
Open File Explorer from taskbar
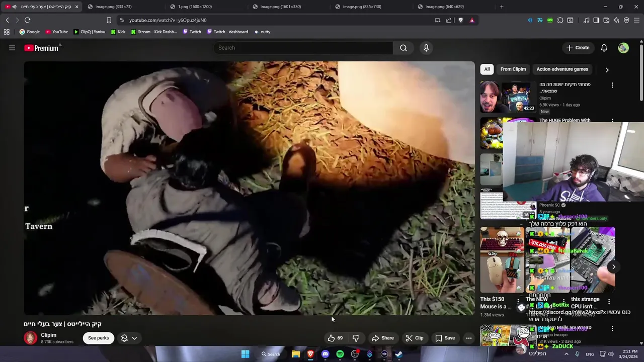[x=296, y=354]
